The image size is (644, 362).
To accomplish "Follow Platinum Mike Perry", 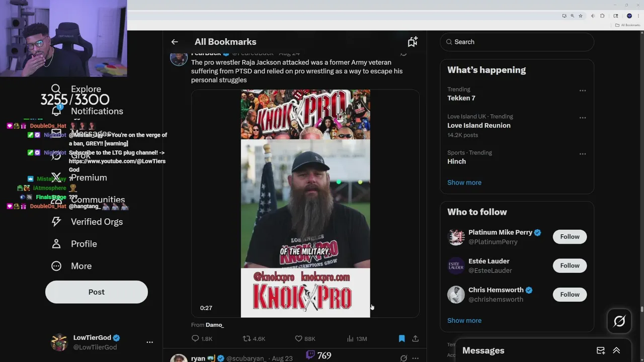I will pos(570,237).
